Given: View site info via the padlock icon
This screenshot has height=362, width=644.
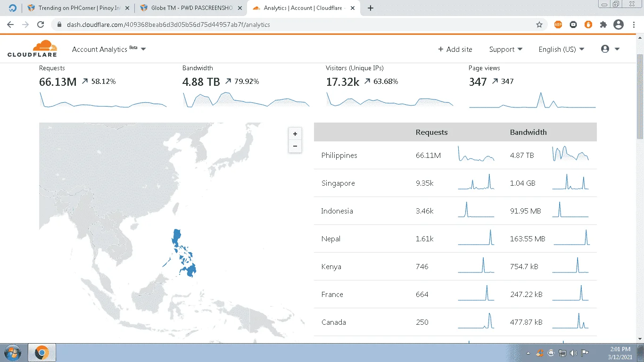Looking at the screenshot, I should click(x=59, y=25).
